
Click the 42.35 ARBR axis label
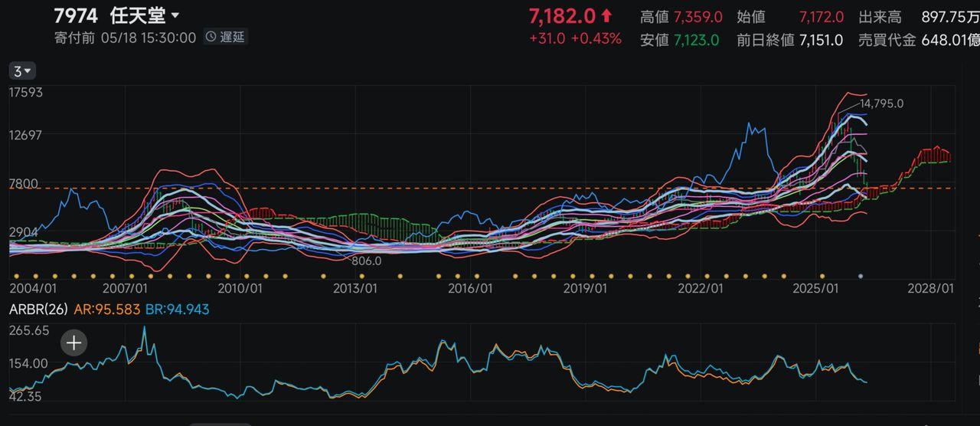coord(26,396)
